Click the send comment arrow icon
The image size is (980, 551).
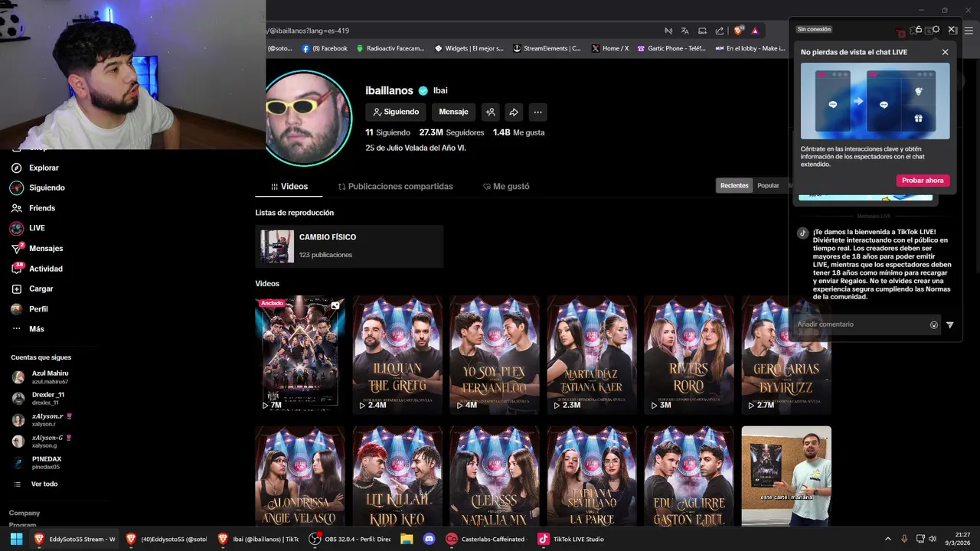pyautogui.click(x=950, y=325)
